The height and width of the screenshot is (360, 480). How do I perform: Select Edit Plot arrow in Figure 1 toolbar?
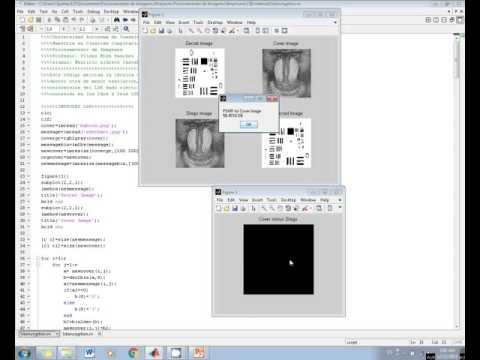[x=180, y=31]
